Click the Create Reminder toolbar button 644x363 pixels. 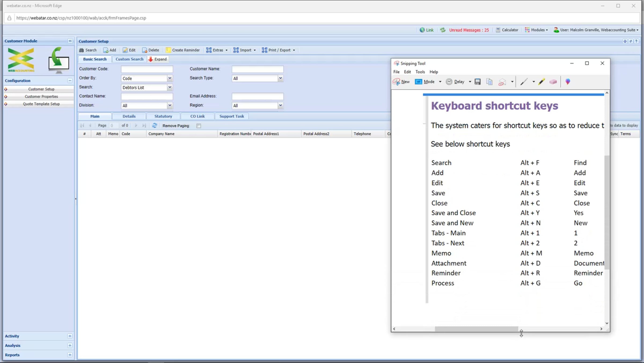(183, 50)
